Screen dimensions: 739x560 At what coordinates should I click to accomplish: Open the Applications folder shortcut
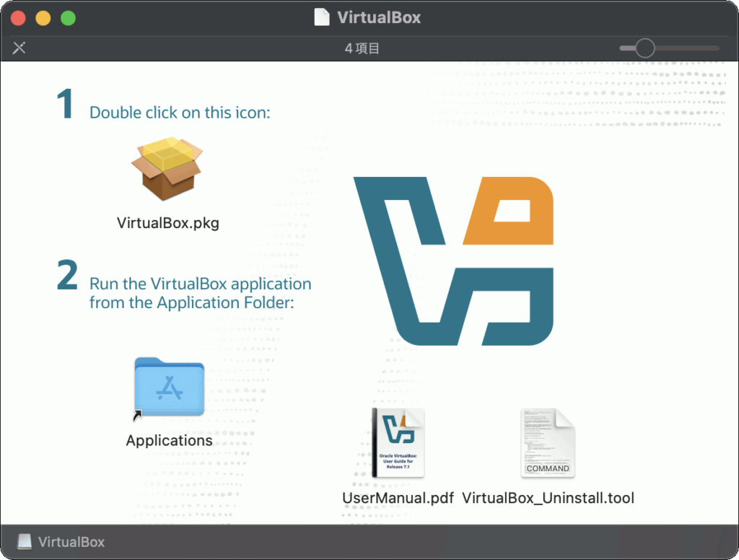pyautogui.click(x=169, y=388)
